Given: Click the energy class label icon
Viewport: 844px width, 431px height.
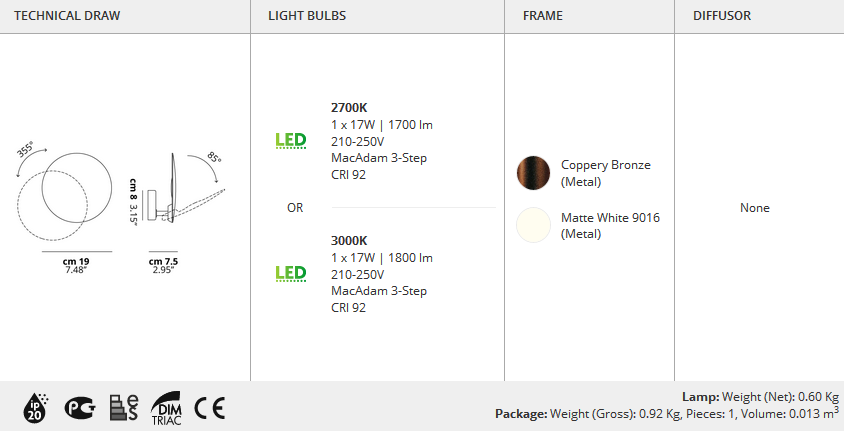Looking at the screenshot, I should [124, 408].
